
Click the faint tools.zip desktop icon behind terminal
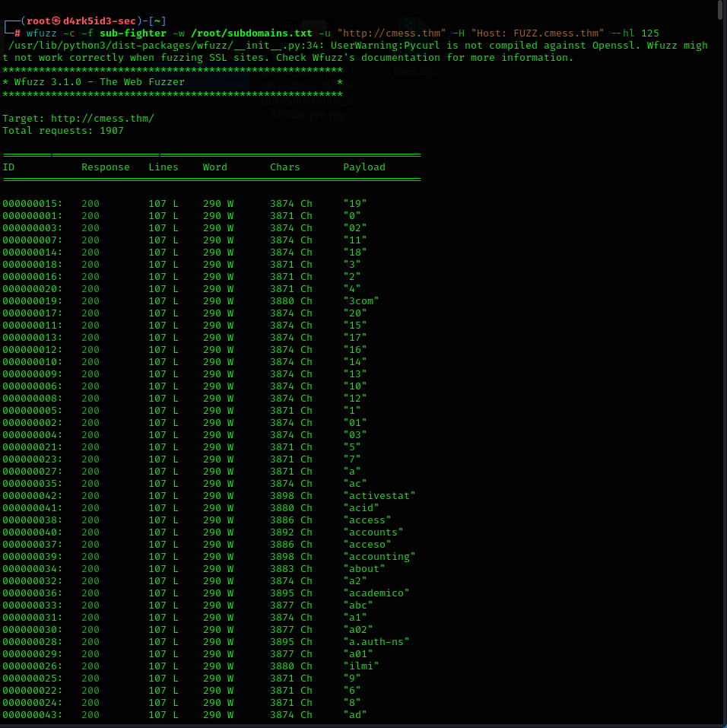[x=414, y=72]
